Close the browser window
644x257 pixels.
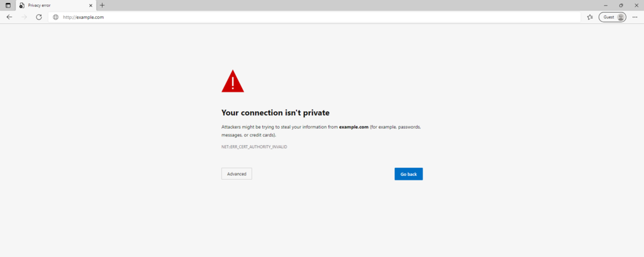tap(636, 5)
